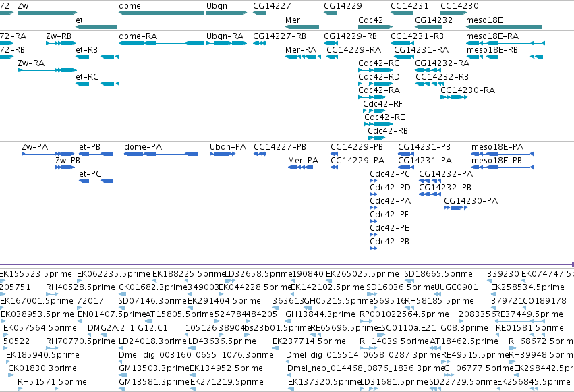Viewport: 574px width, 392px height.
Task: Click the Cdc42-RD transcript label
Action: pos(379,77)
